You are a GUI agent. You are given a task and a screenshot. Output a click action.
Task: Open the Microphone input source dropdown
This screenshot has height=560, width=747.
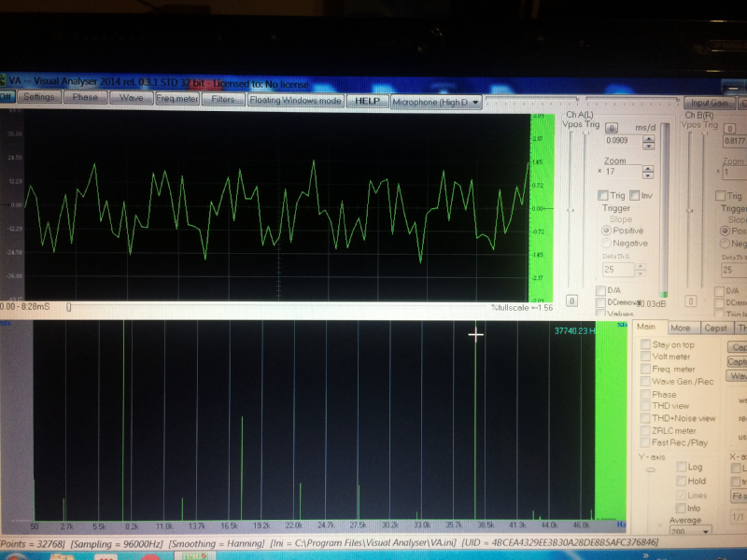[436, 101]
